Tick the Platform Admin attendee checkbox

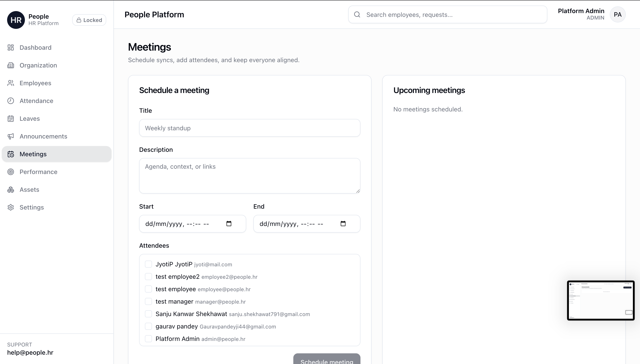pyautogui.click(x=148, y=339)
